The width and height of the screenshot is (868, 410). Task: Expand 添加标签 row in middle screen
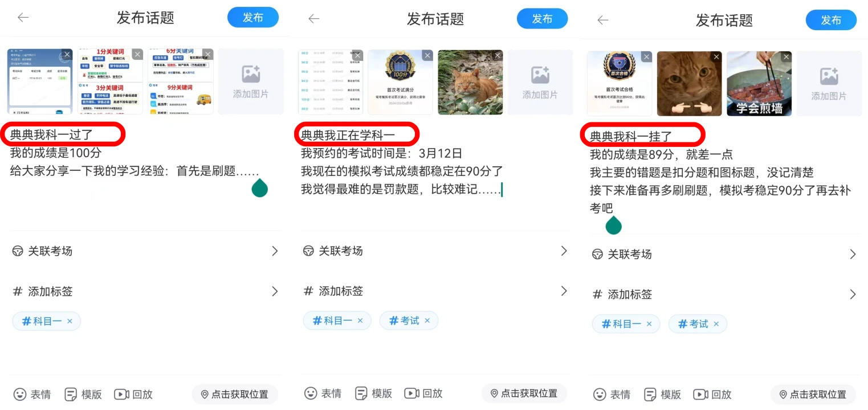tap(435, 291)
